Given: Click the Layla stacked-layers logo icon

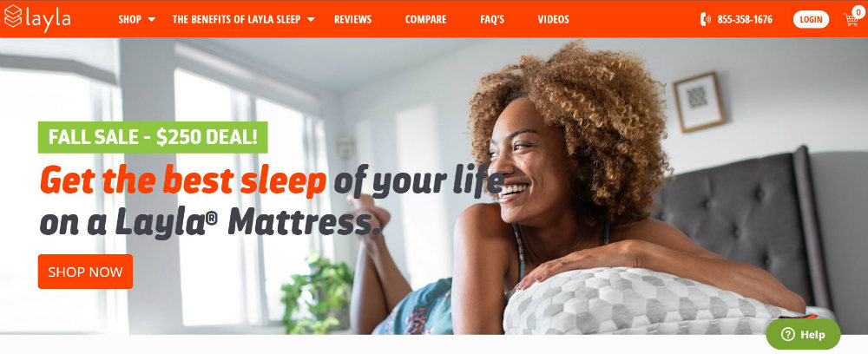Looking at the screenshot, I should point(13,16).
